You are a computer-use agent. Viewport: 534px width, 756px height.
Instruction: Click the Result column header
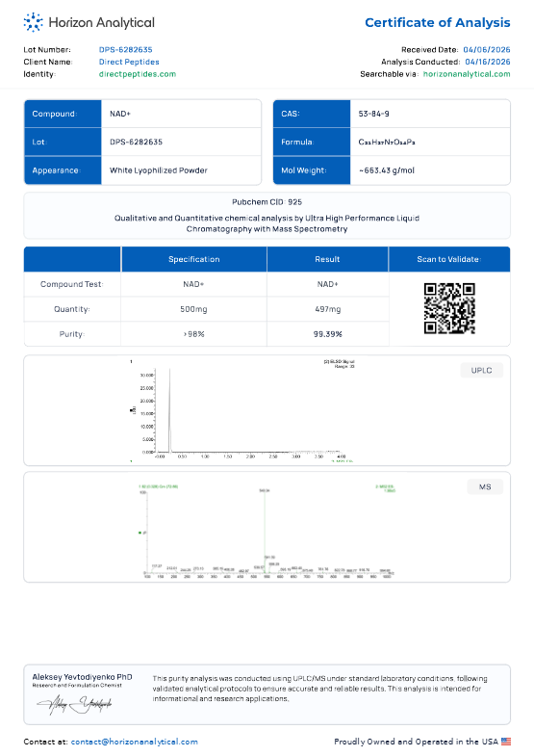pyautogui.click(x=327, y=259)
